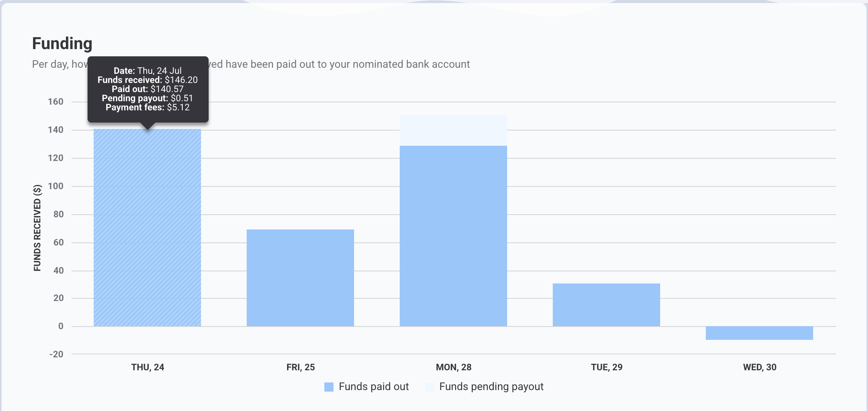Click the "Funds paid out" legend label
The height and width of the screenshot is (411, 868).
coord(373,387)
